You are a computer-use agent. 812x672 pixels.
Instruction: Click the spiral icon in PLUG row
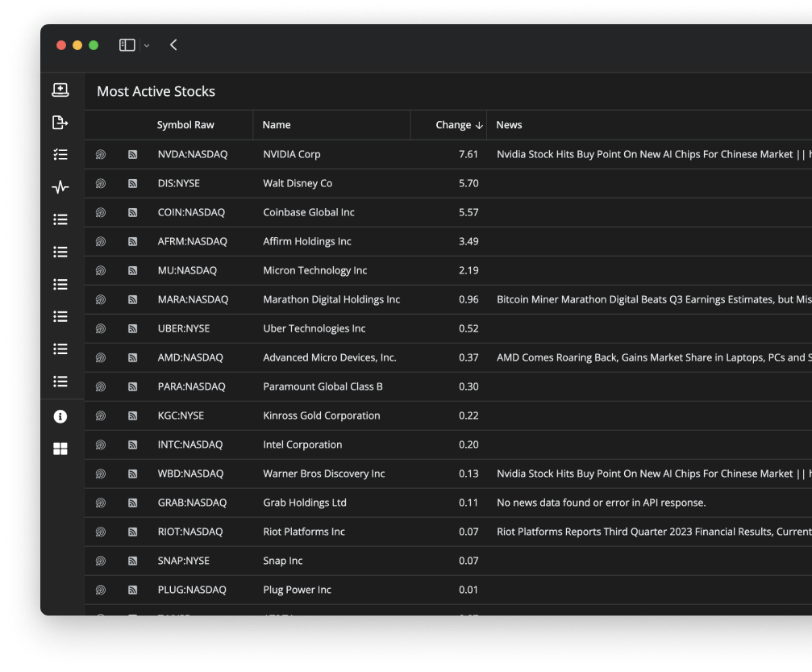click(x=101, y=590)
